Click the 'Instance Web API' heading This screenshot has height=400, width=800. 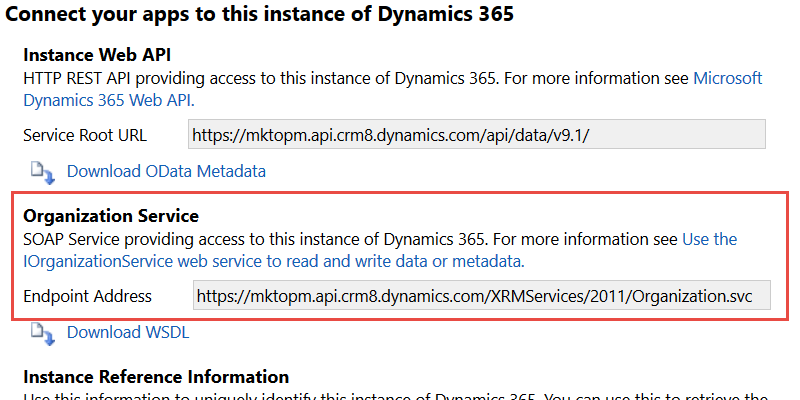coord(97,55)
